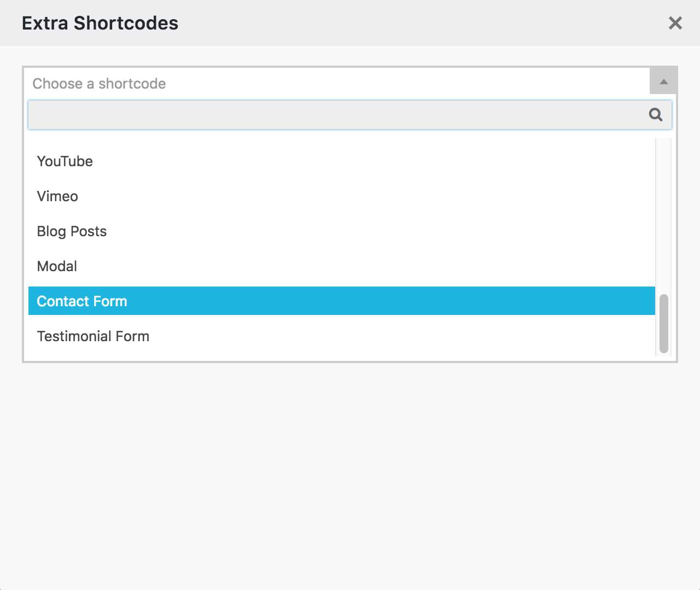This screenshot has width=700, height=590.
Task: Select Testimonial Form from the list
Action: pos(342,336)
